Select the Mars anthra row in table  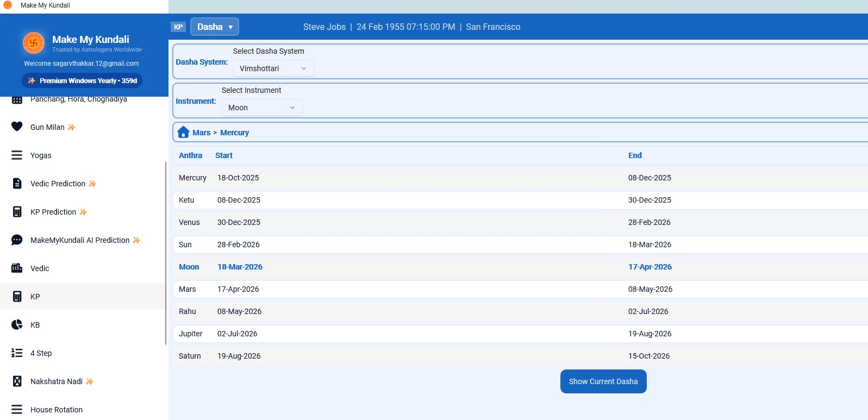[520, 289]
